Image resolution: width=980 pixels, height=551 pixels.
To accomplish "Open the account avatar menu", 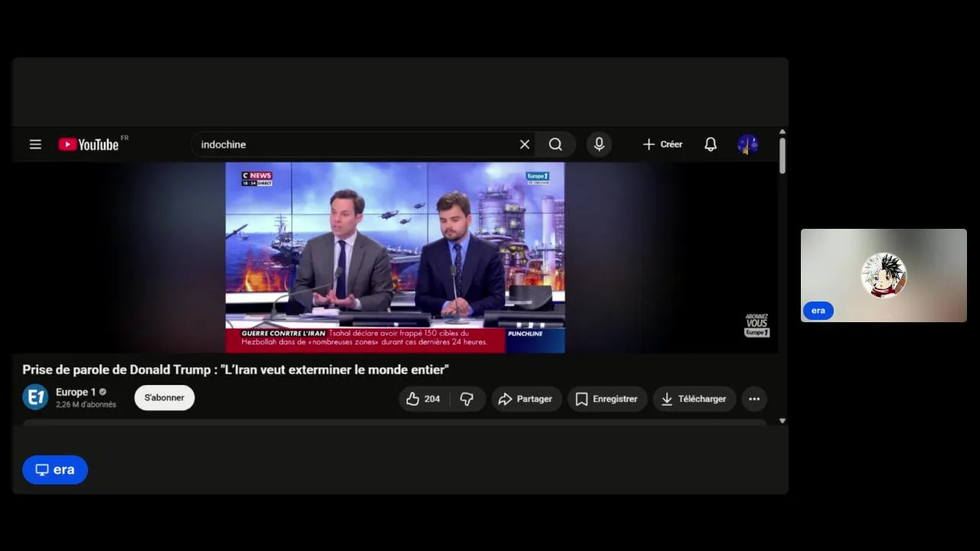I will (x=747, y=144).
